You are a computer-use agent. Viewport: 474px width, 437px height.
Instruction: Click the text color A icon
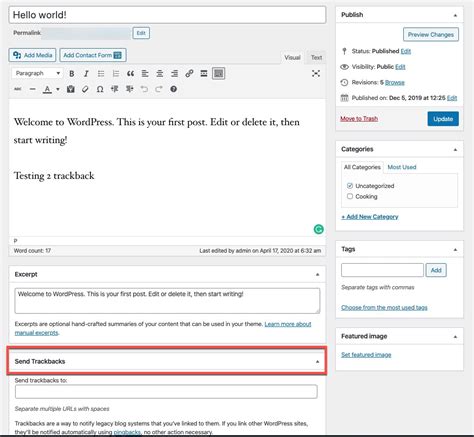coord(47,89)
